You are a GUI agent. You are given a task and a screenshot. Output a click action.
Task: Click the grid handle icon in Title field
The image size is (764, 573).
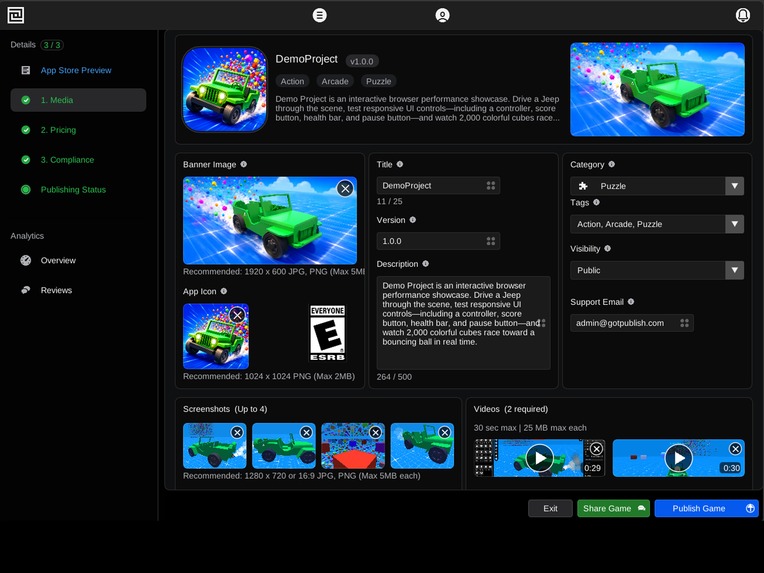pyautogui.click(x=491, y=186)
